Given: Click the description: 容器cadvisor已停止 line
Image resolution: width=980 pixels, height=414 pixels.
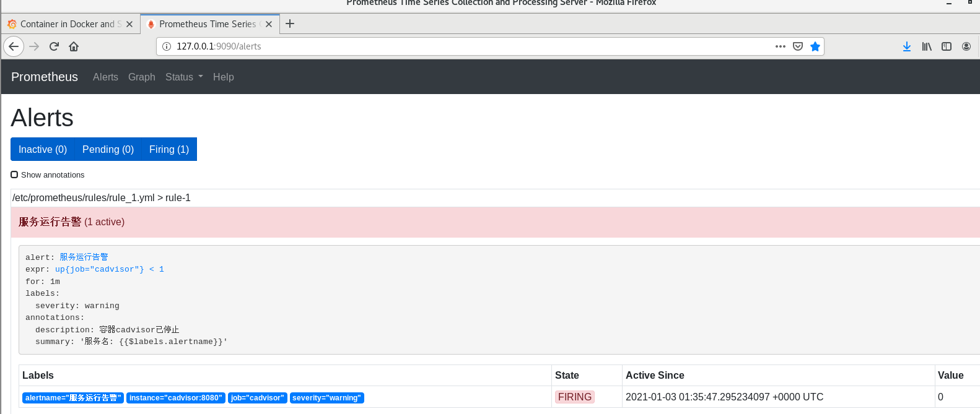Looking at the screenshot, I should tap(107, 330).
